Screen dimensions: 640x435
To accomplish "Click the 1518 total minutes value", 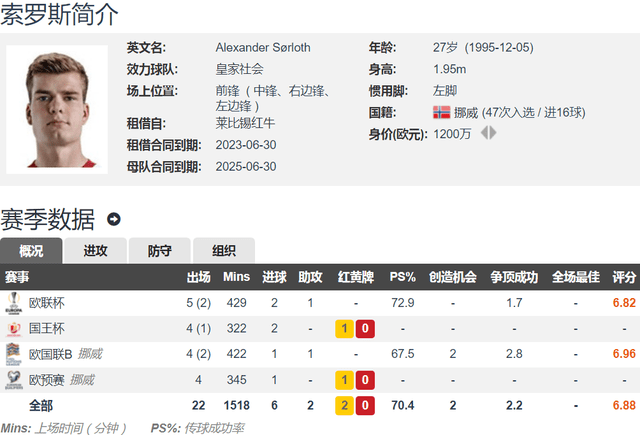I will (236, 405).
